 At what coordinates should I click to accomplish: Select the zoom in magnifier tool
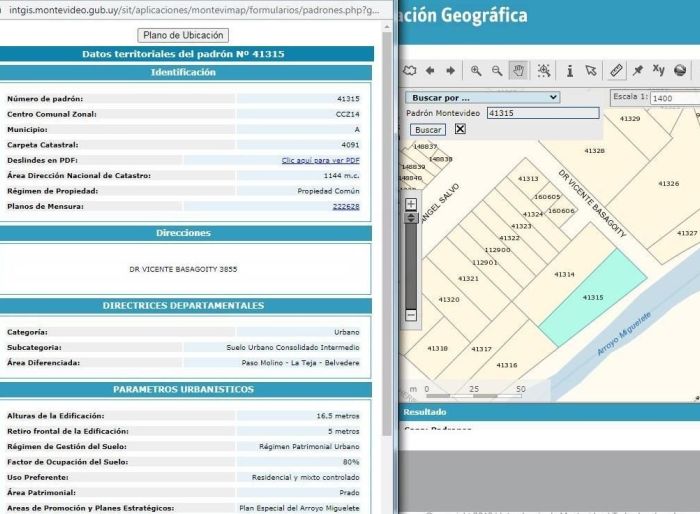476,71
